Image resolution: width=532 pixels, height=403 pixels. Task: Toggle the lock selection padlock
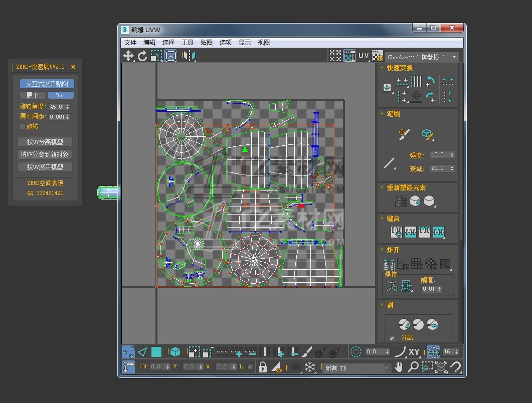(262, 367)
